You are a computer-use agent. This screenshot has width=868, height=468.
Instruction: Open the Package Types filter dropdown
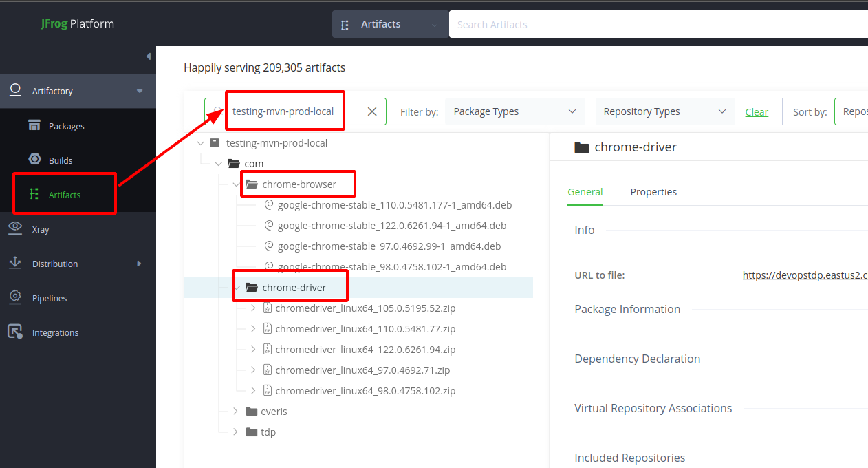(514, 111)
